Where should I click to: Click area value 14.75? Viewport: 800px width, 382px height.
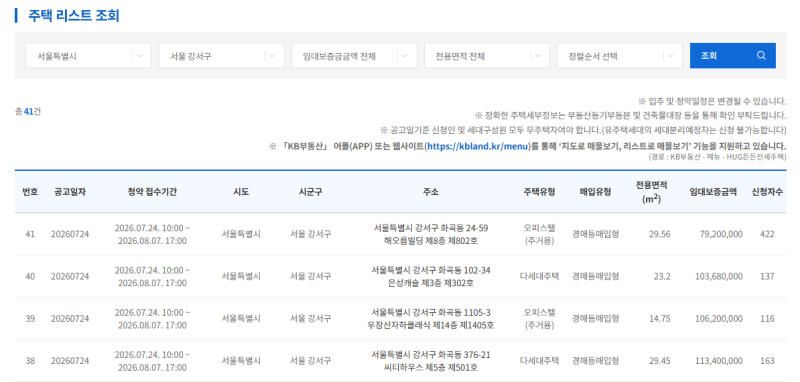pyautogui.click(x=660, y=319)
